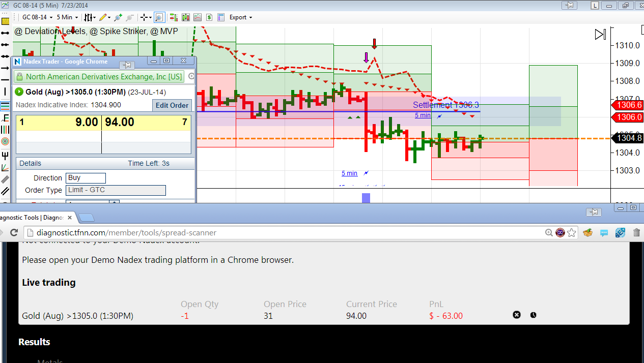Screen dimensions: 644x363
Task: Toggle the L link button in chart titlebar
Action: point(595,5)
